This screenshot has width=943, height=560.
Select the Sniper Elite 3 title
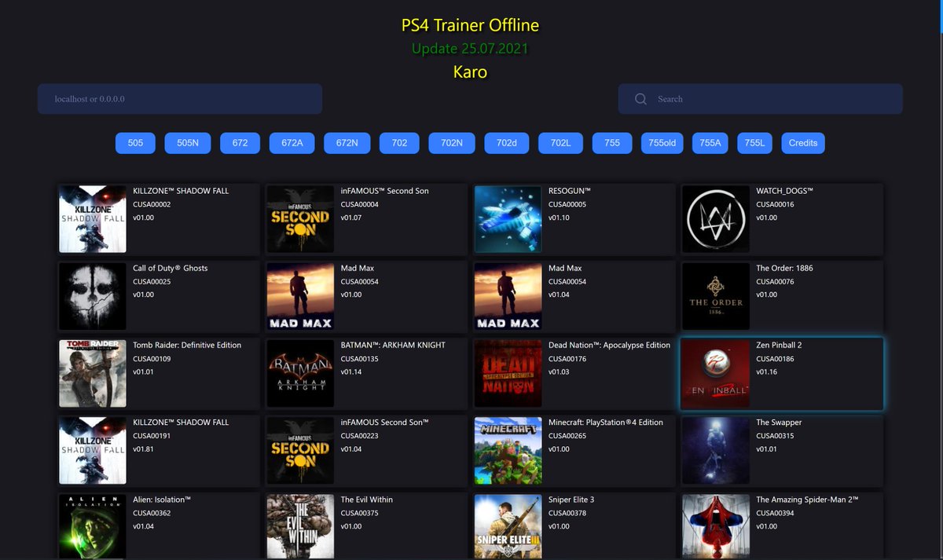(x=571, y=499)
